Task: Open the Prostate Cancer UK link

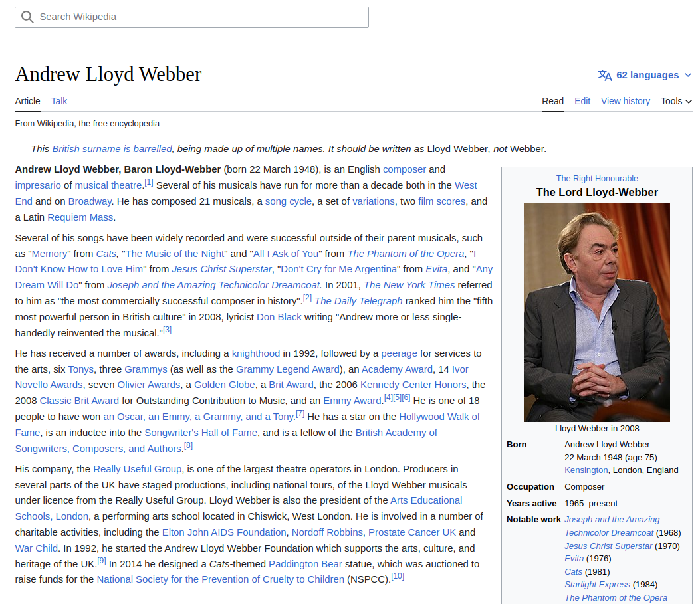Action: (412, 533)
